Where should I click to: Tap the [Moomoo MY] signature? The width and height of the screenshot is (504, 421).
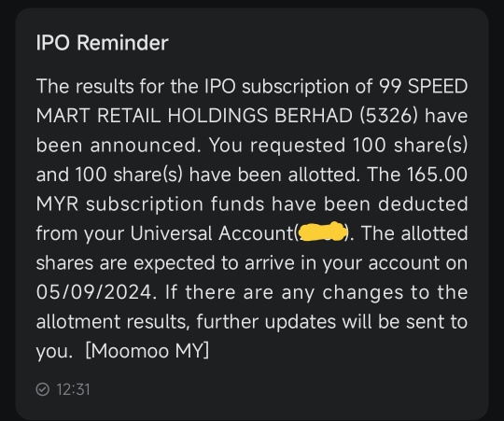(x=147, y=351)
